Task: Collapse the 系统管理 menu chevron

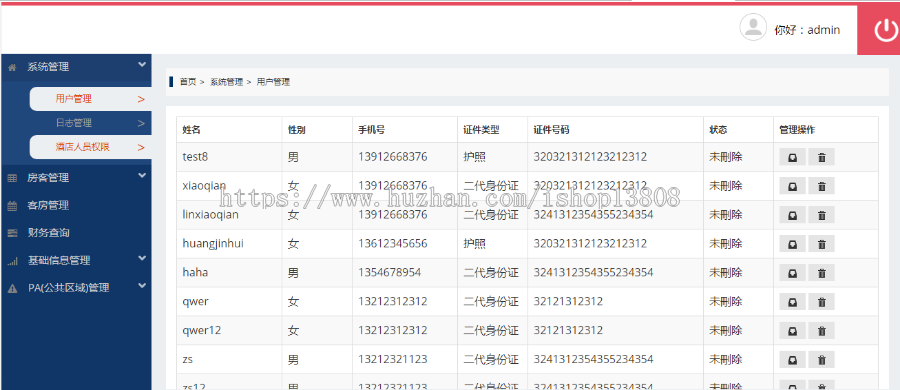Action: (x=142, y=65)
